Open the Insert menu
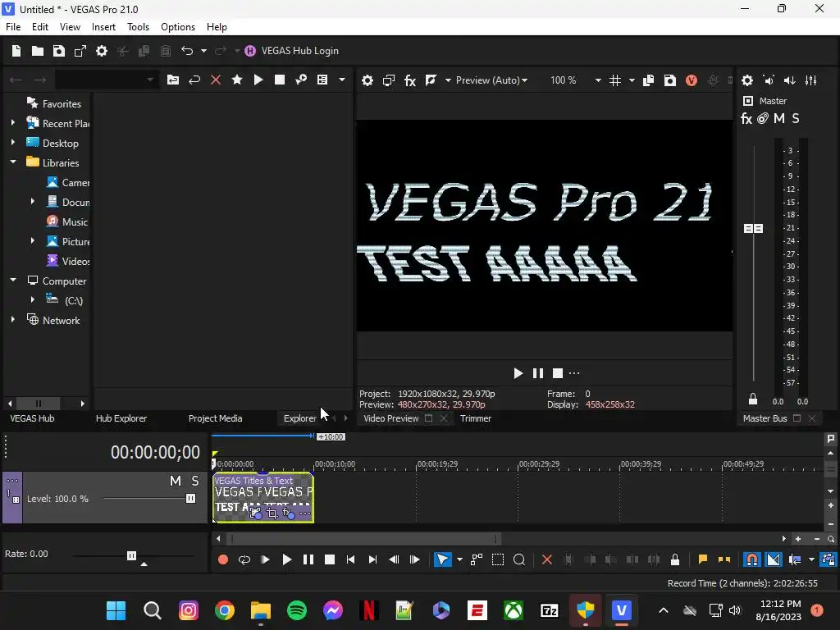The image size is (840, 630). point(103,27)
